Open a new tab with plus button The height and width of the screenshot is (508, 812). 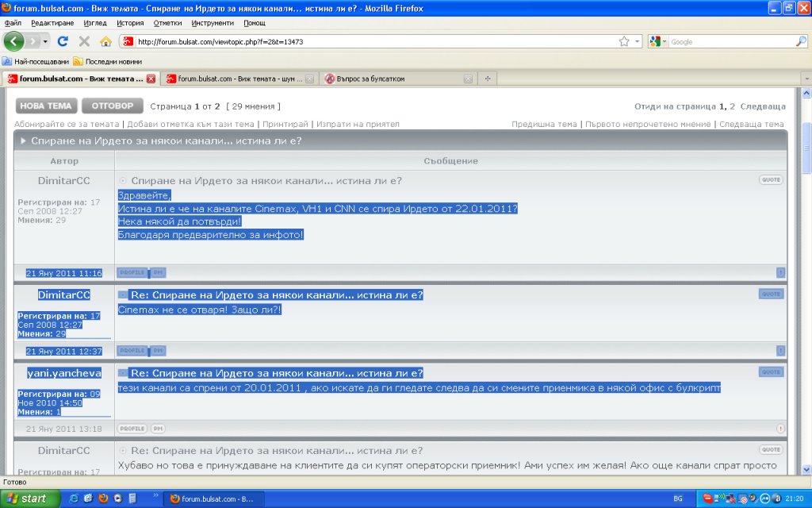click(487, 79)
